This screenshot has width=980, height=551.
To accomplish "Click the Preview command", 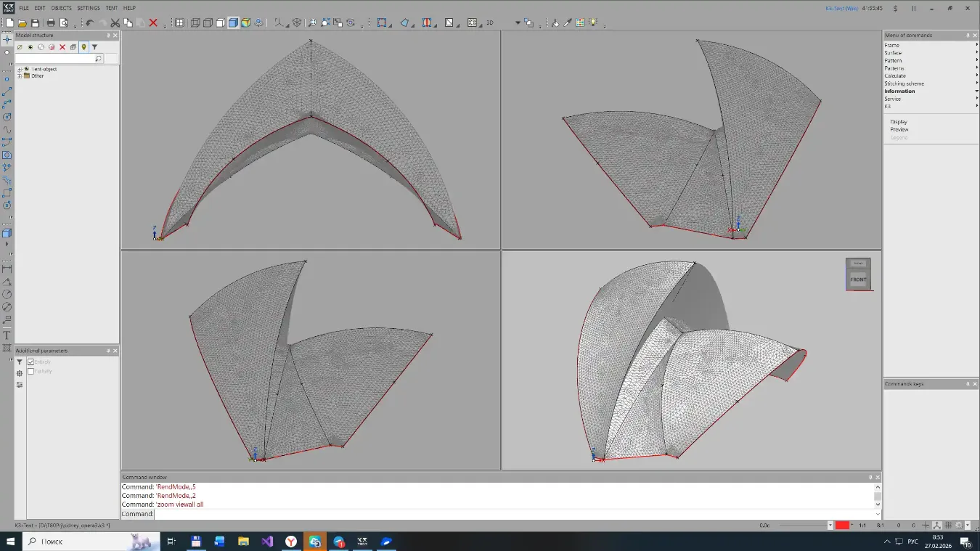I will point(899,129).
